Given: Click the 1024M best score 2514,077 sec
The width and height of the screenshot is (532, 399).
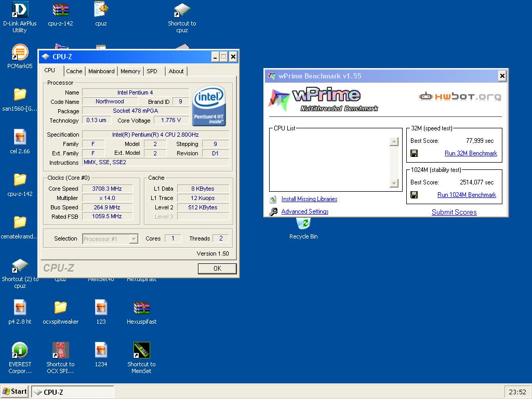Looking at the screenshot, I should coord(477,182).
